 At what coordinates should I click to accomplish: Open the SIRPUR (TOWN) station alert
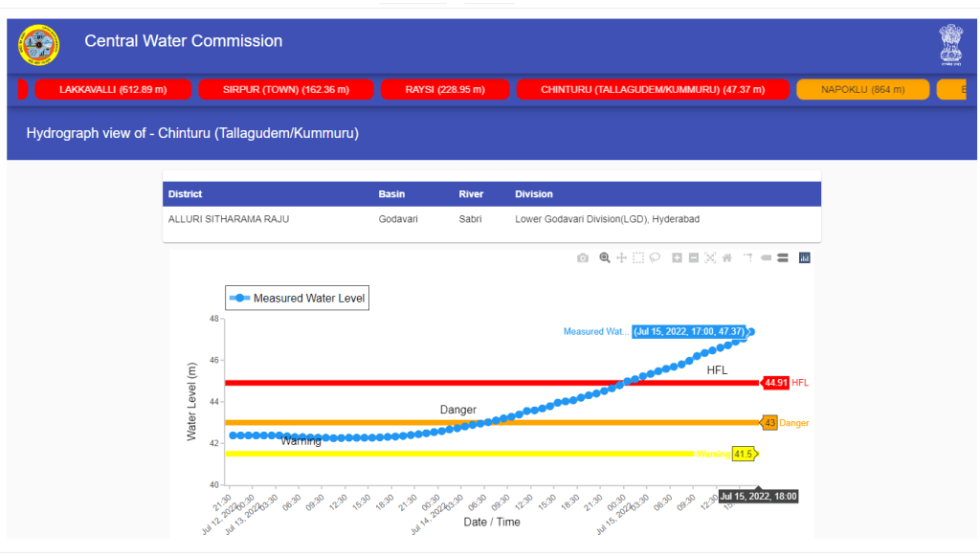[x=285, y=90]
